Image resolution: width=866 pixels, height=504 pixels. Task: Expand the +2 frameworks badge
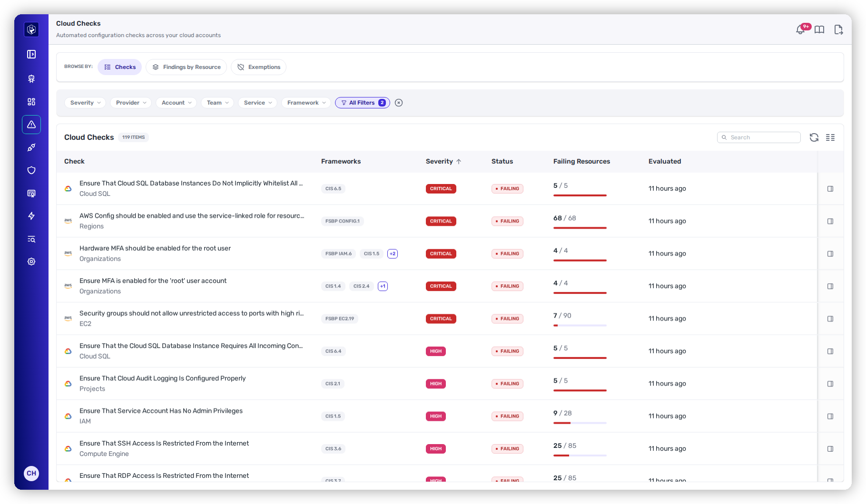pyautogui.click(x=393, y=254)
